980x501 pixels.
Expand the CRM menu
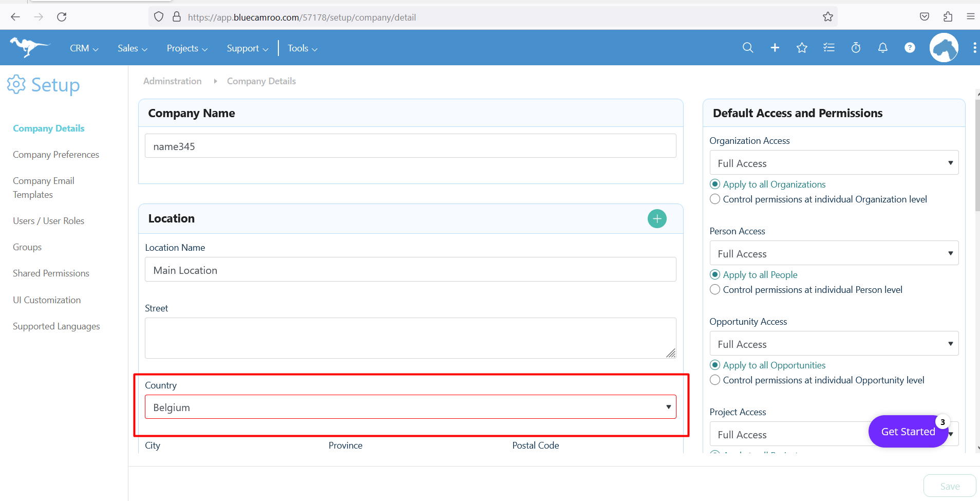click(x=84, y=48)
